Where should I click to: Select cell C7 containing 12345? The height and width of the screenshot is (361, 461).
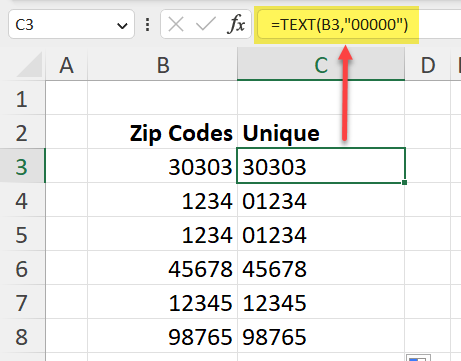click(x=321, y=303)
